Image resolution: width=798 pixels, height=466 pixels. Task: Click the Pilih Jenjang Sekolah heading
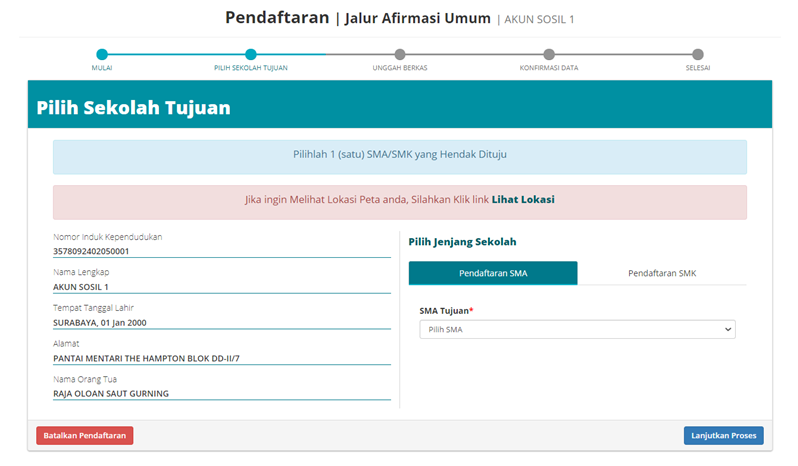tap(462, 242)
